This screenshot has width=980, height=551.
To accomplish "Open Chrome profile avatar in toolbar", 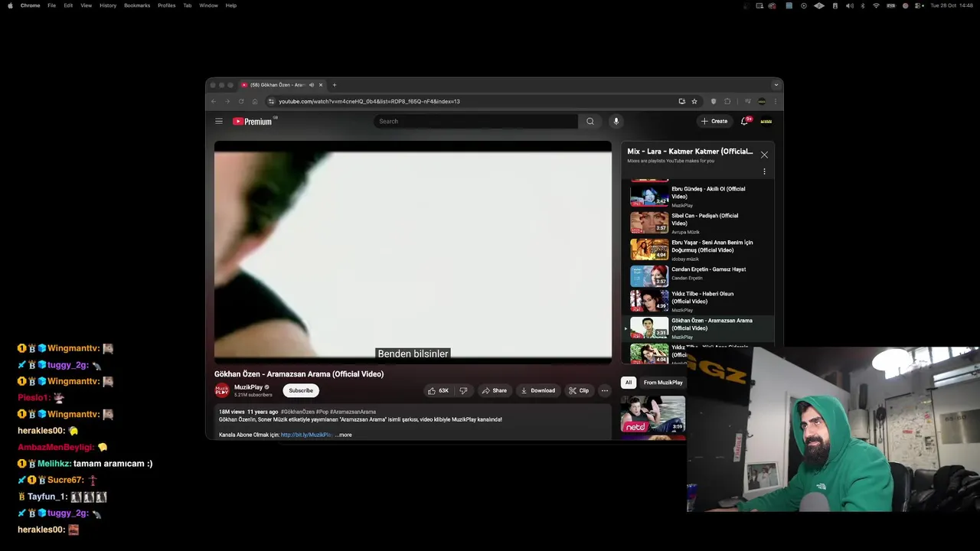I will (x=762, y=101).
